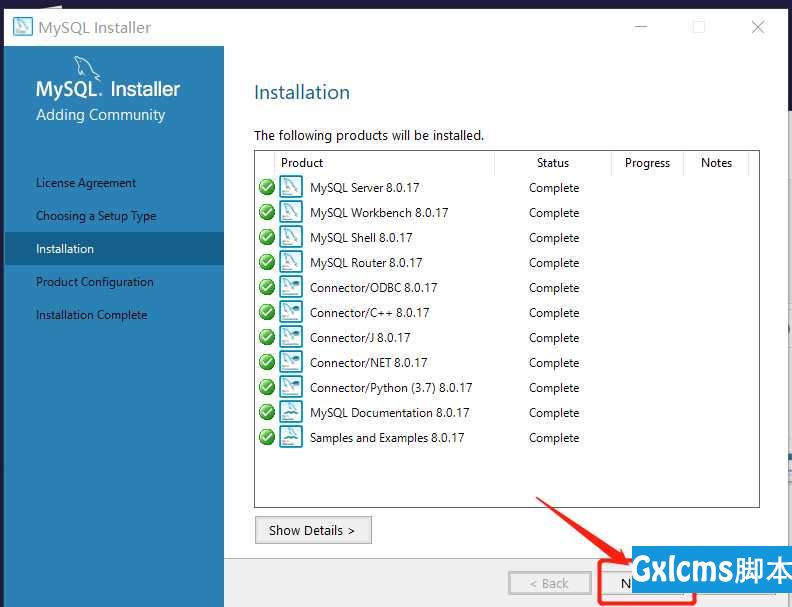Click green check next to Connector/NET

267,362
